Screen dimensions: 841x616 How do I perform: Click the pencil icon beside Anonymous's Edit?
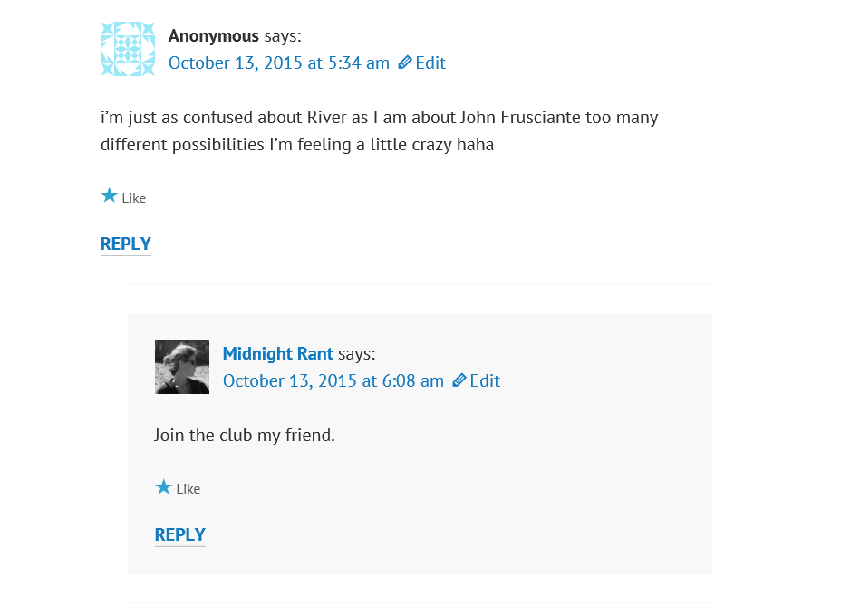[405, 63]
